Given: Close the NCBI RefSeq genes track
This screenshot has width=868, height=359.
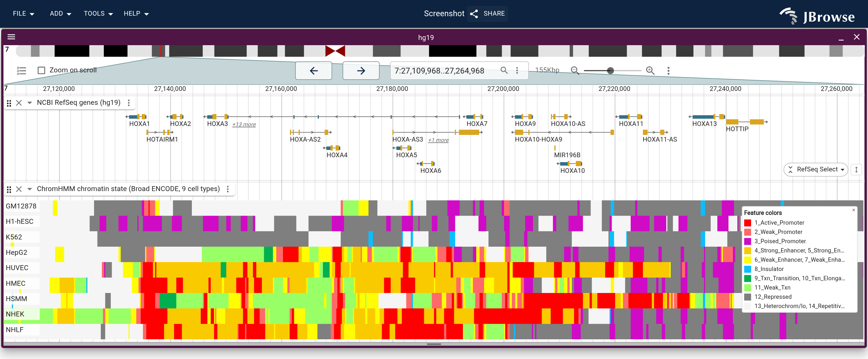Looking at the screenshot, I should click(19, 103).
